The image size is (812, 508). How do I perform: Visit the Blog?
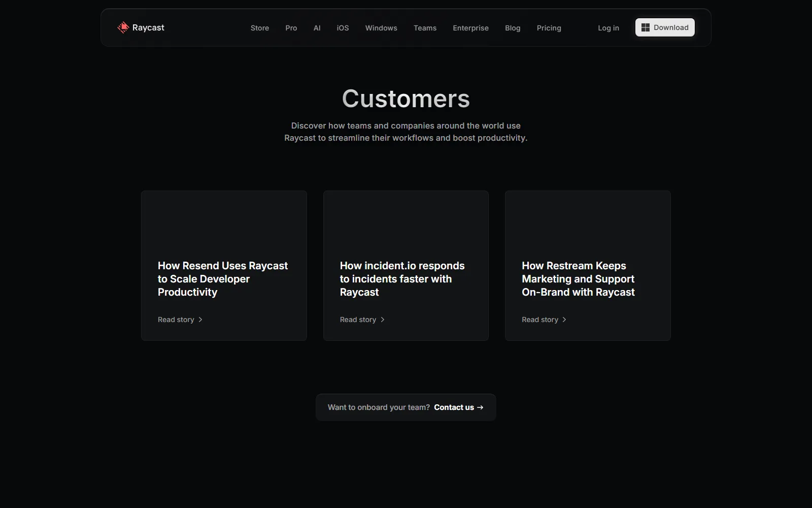513,28
